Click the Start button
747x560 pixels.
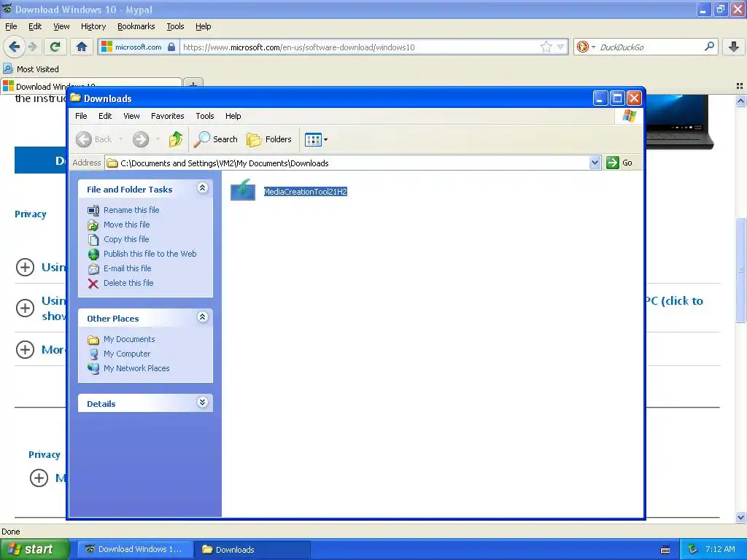click(34, 549)
